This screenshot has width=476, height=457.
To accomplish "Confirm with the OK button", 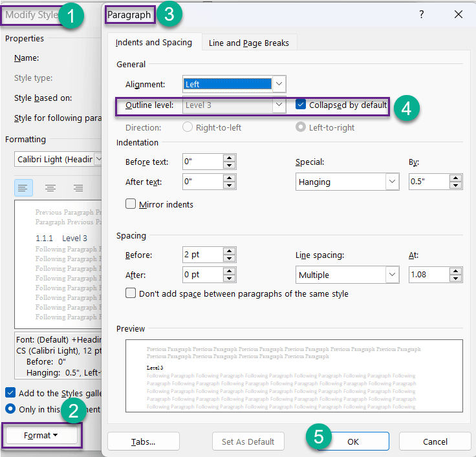I will pyautogui.click(x=353, y=441).
